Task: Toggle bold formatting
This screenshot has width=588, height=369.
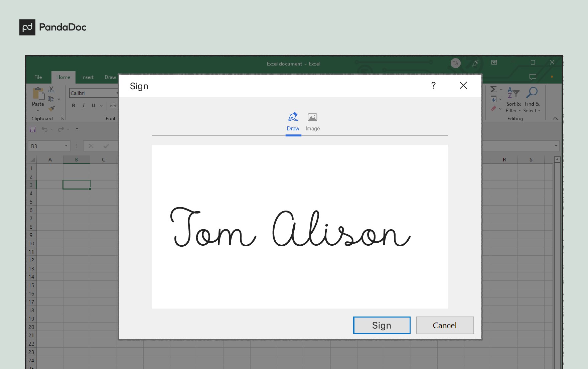Action: point(73,105)
